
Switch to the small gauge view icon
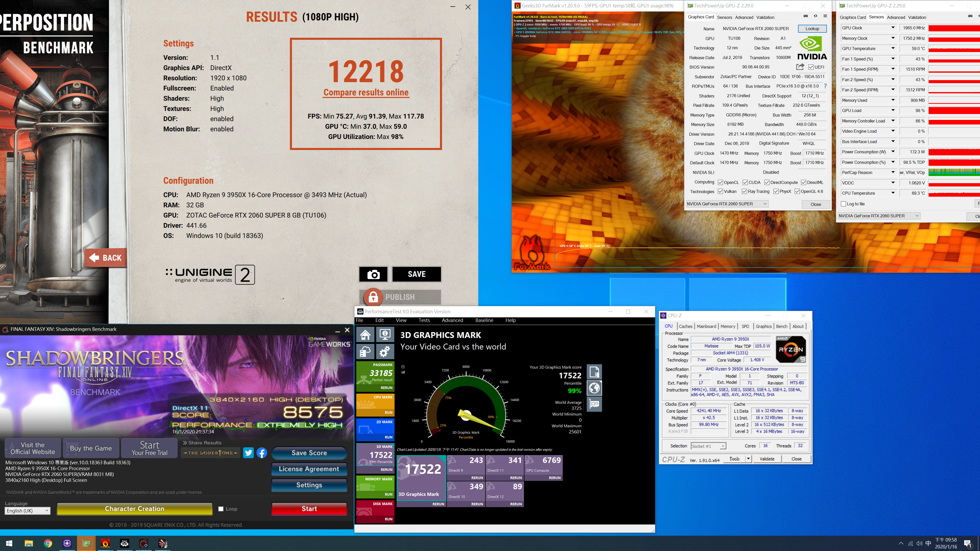403,367
